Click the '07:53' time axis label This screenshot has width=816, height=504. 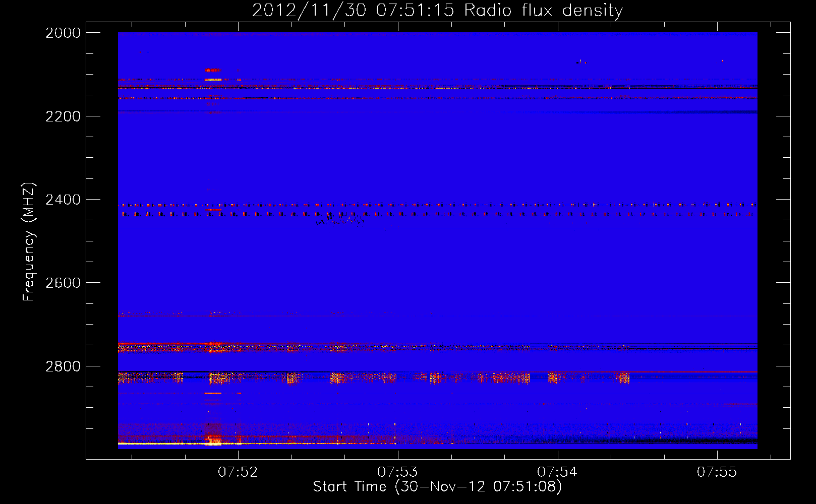tap(398, 472)
